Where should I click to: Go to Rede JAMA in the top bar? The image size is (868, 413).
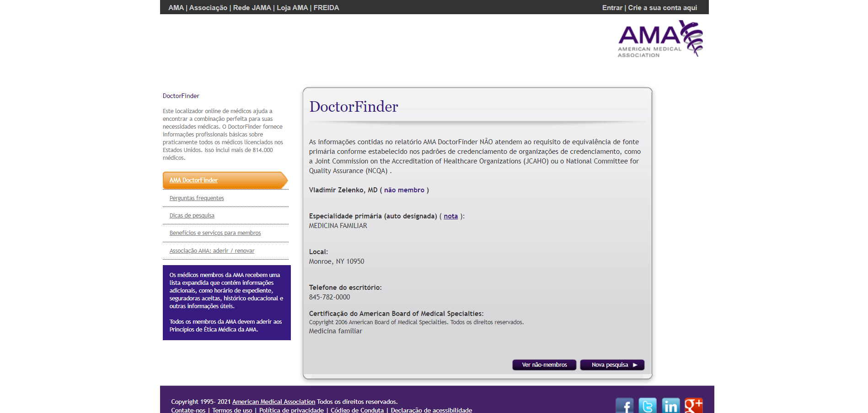252,8
